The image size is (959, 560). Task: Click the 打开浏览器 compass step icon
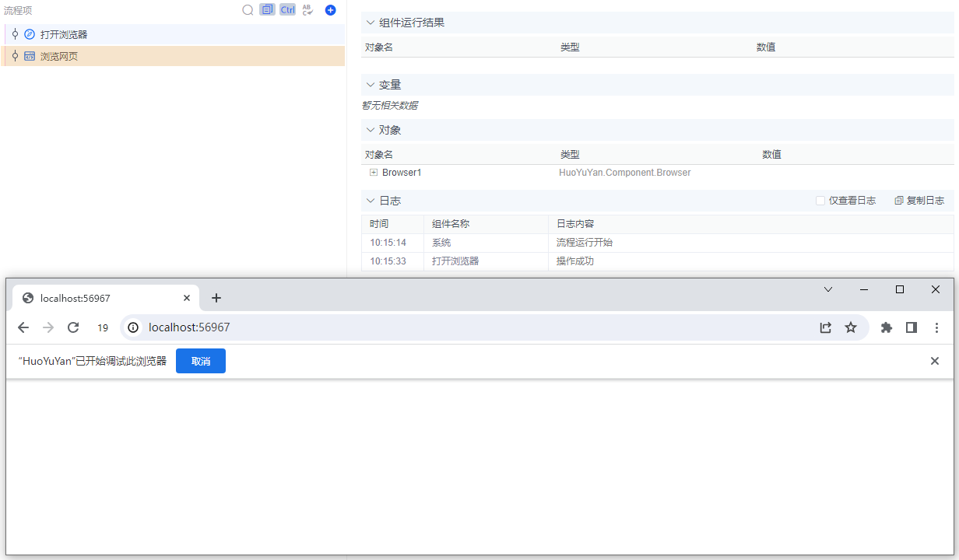pyautogui.click(x=30, y=34)
